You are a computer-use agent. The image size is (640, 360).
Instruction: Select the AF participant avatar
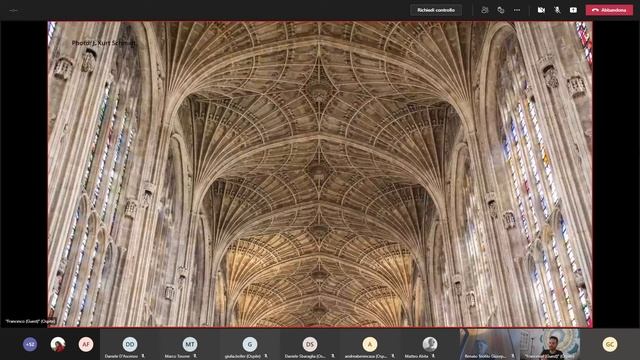(x=86, y=344)
